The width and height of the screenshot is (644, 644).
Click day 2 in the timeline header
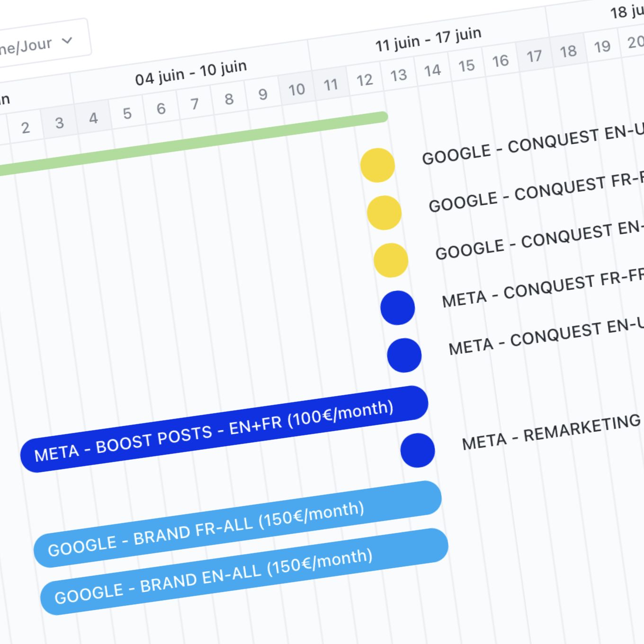point(26,127)
